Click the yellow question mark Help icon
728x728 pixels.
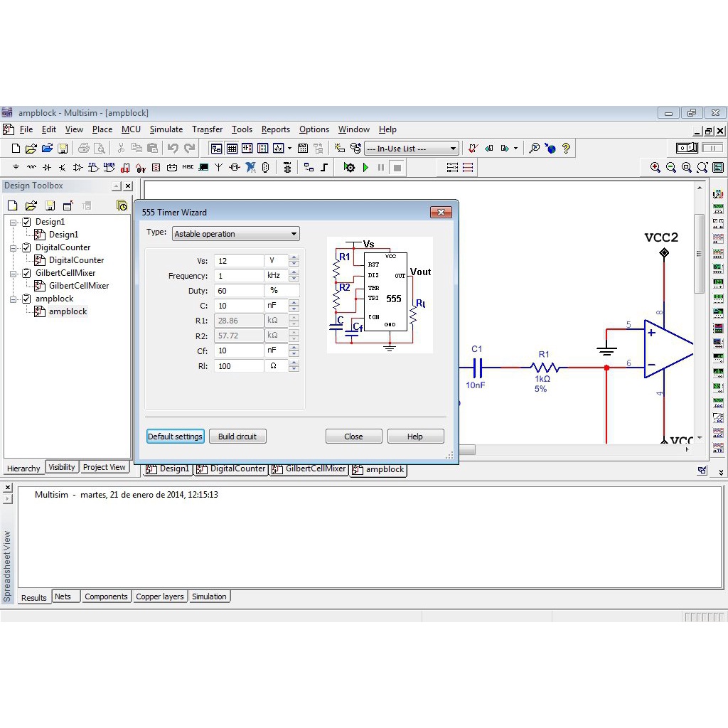click(x=566, y=149)
